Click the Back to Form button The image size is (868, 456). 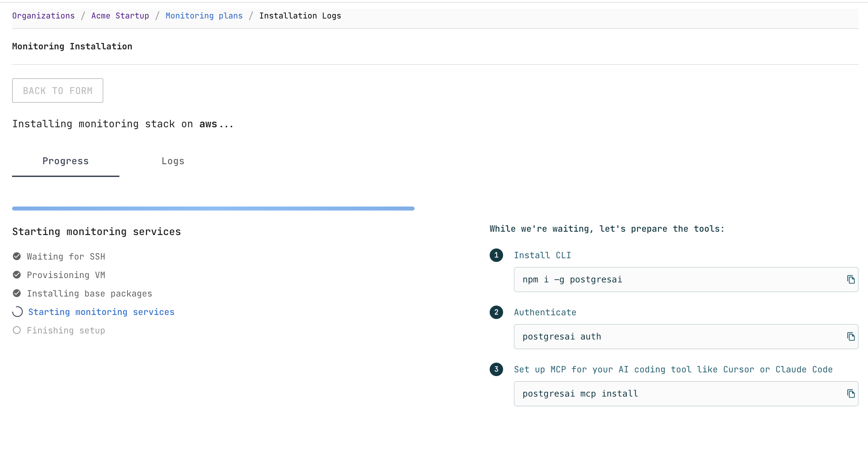[57, 90]
